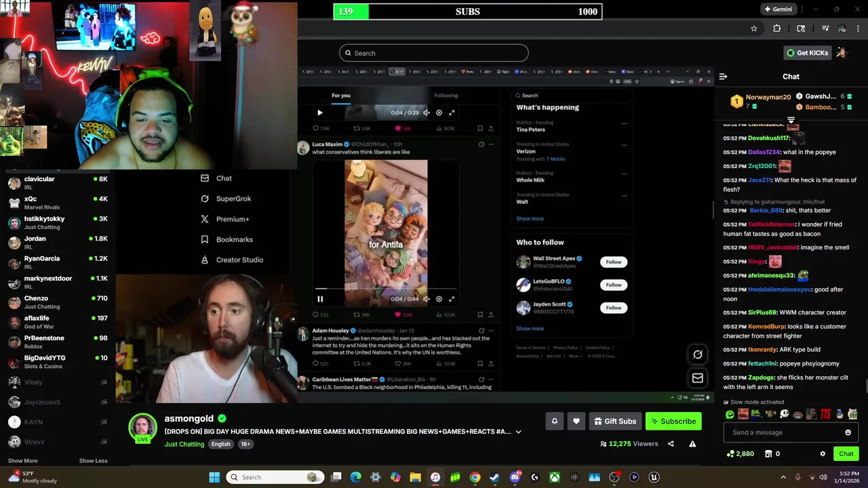Click the chat overlay icon above the envelope
Viewport: 868px width, 488px height.
click(x=698, y=354)
